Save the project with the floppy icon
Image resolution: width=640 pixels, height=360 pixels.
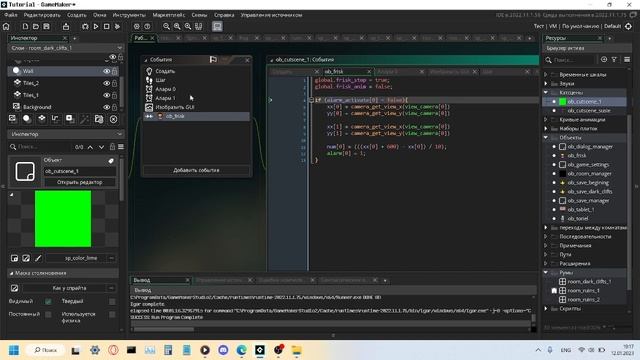pos(47,27)
